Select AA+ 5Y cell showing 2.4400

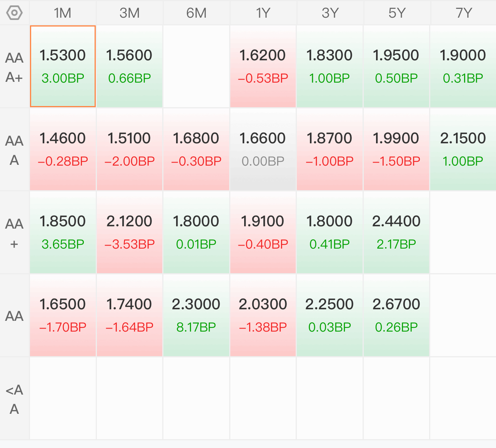396,232
